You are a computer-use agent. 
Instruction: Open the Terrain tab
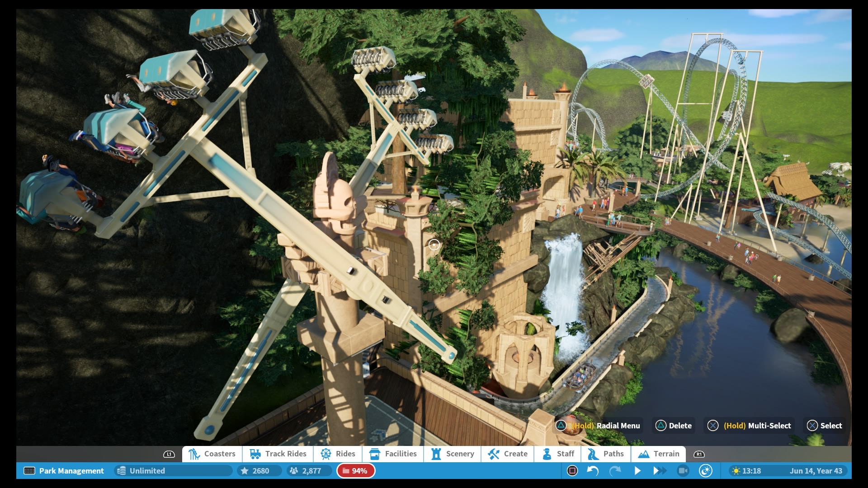point(658,454)
